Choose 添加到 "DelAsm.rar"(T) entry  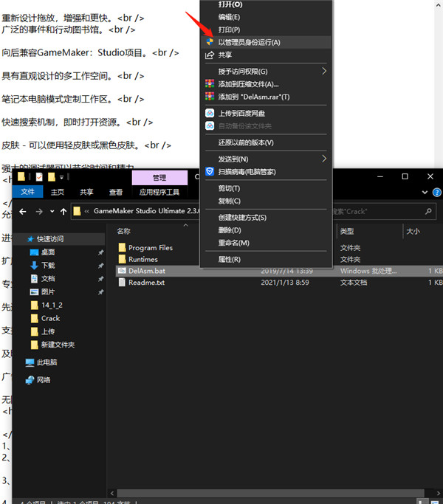[266, 97]
